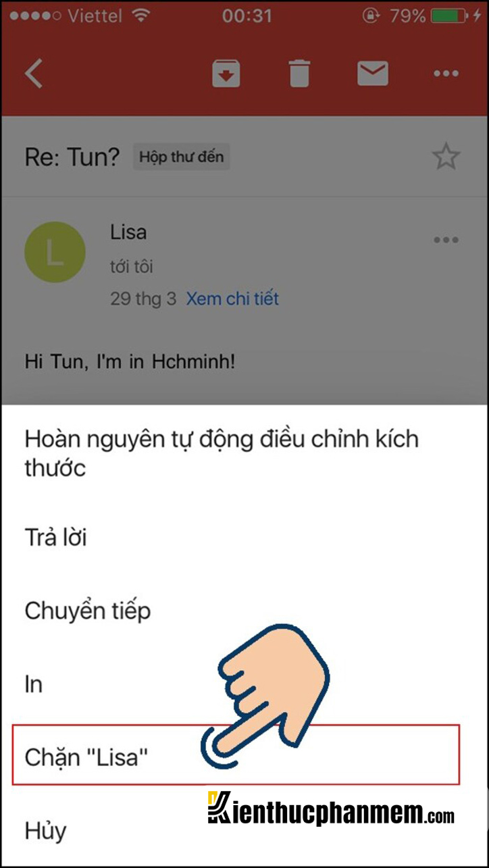Open Xem chi tiết details link
The image size is (489, 868).
232,299
